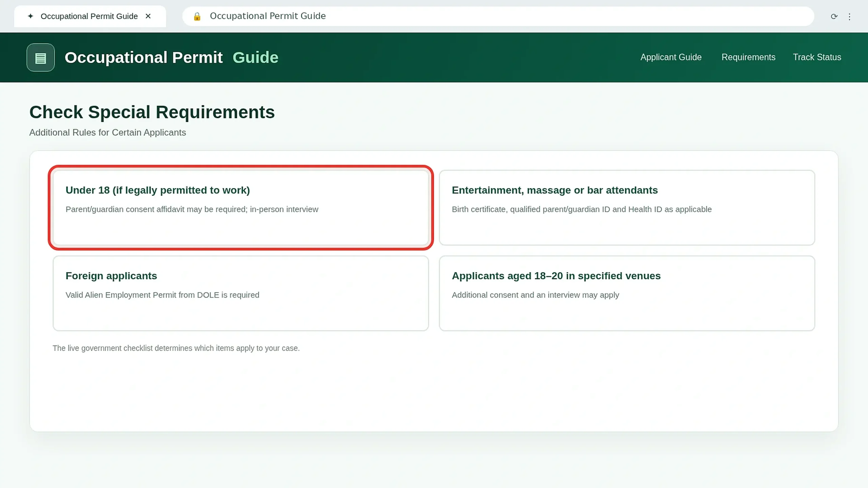Open the Applicants aged 18–20 card
The image size is (868, 488).
(x=627, y=293)
